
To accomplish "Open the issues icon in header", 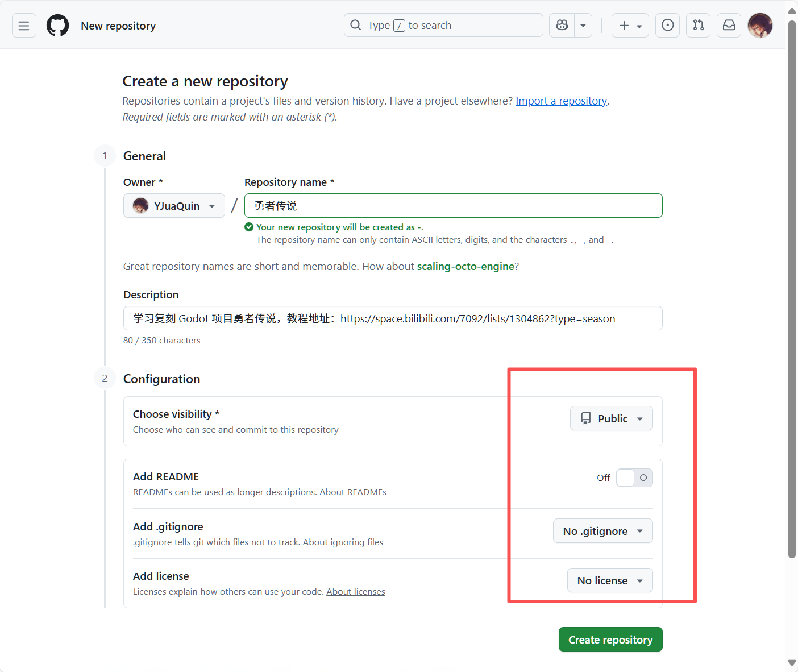I will (667, 26).
